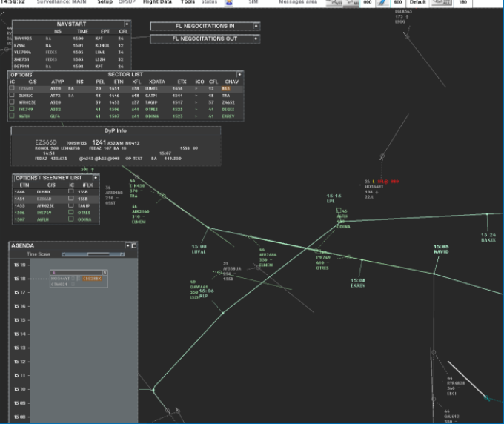
Task: Close the agenda popup with X
Action: click(105, 273)
